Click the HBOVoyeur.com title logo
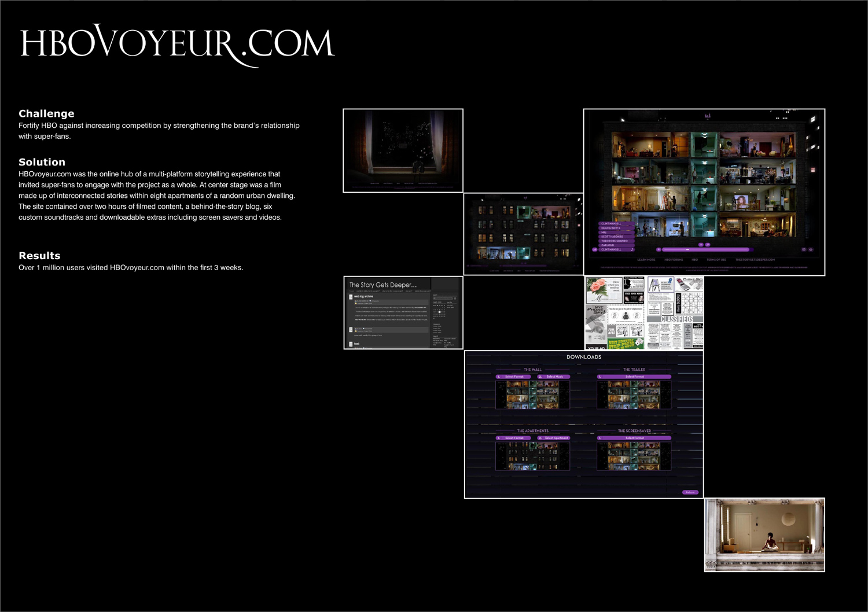The image size is (868, 612). pyautogui.click(x=178, y=45)
